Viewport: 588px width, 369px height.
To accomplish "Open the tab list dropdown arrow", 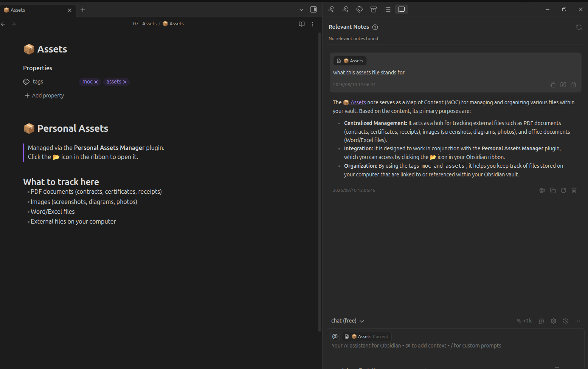I will pyautogui.click(x=301, y=10).
